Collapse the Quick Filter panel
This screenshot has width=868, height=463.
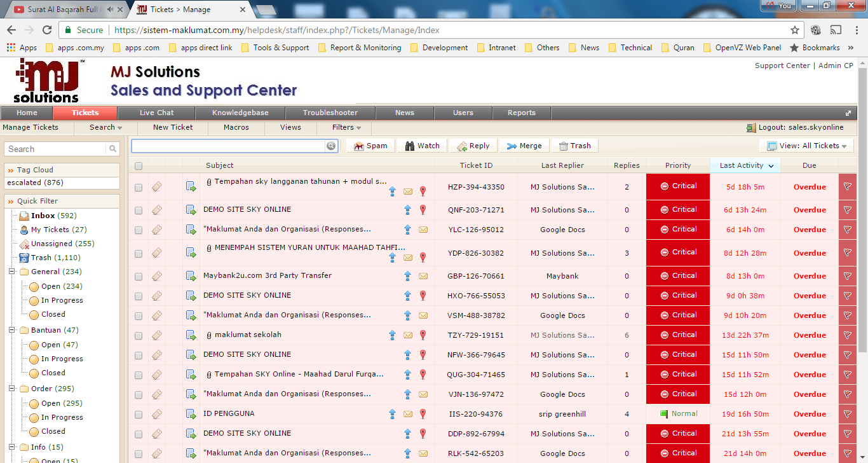click(x=11, y=202)
